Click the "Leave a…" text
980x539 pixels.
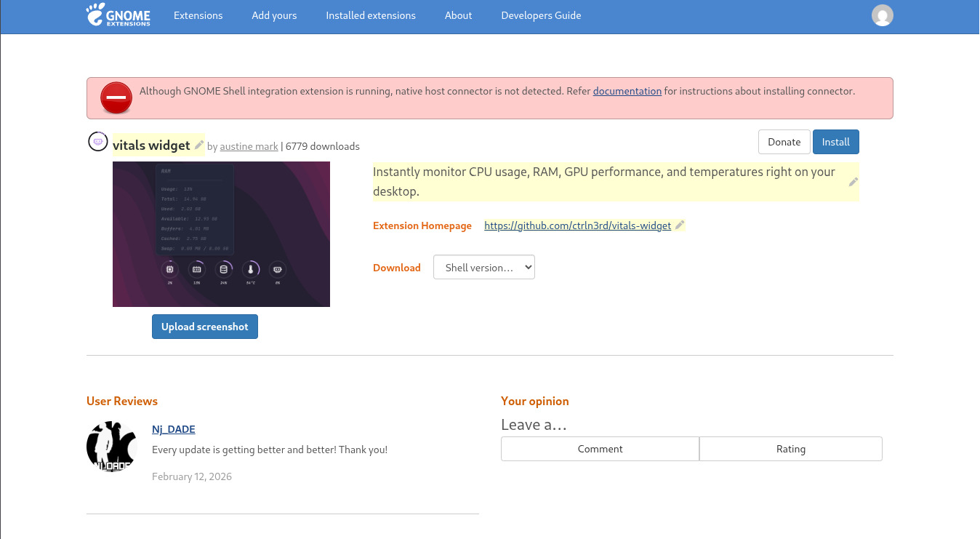[x=534, y=425]
